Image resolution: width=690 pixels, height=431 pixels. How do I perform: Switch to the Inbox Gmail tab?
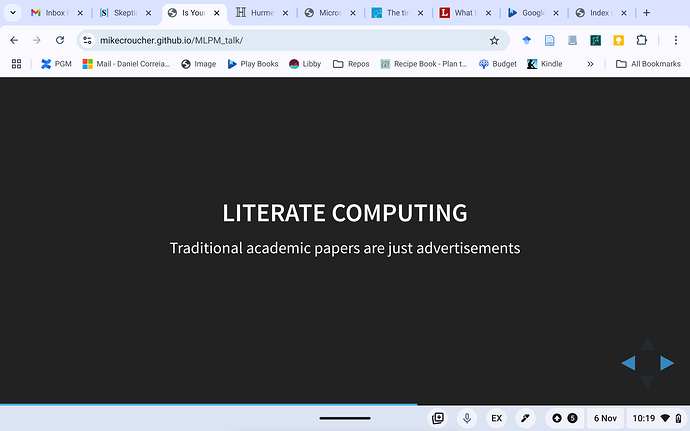pos(50,13)
